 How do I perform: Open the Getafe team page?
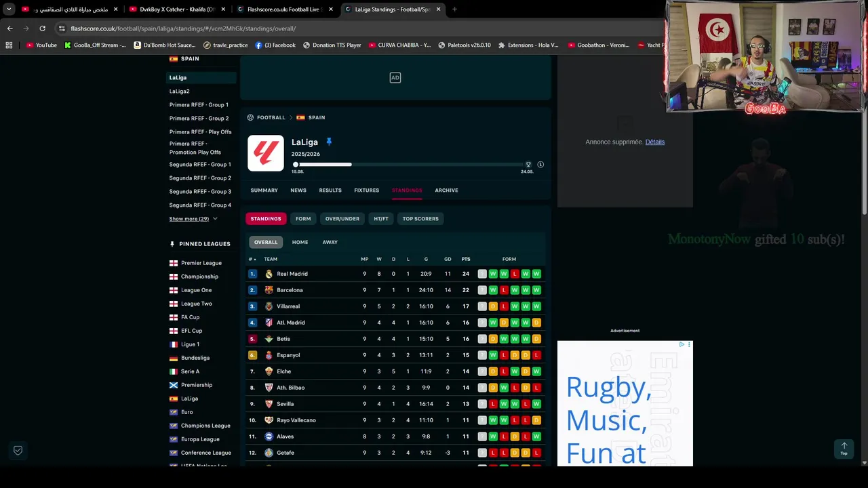tap(285, 453)
